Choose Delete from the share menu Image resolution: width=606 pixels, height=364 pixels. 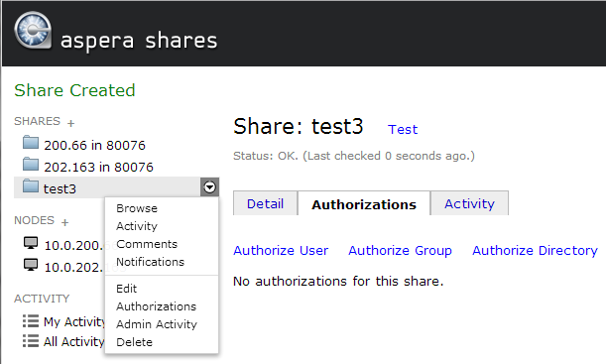(x=134, y=342)
